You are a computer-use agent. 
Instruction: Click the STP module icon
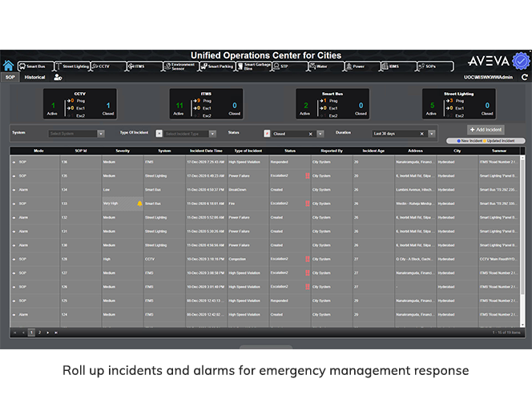point(276,66)
